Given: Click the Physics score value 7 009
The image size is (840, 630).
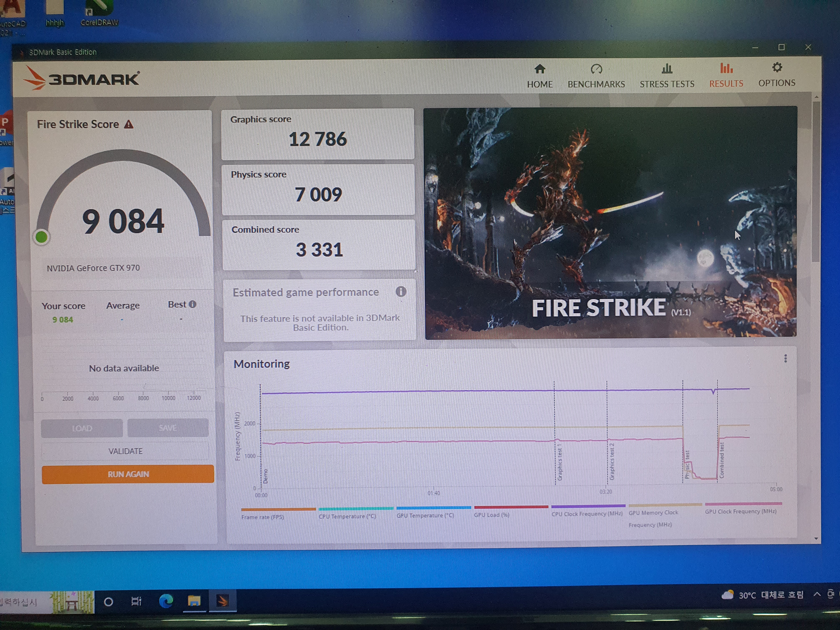Looking at the screenshot, I should [x=318, y=194].
